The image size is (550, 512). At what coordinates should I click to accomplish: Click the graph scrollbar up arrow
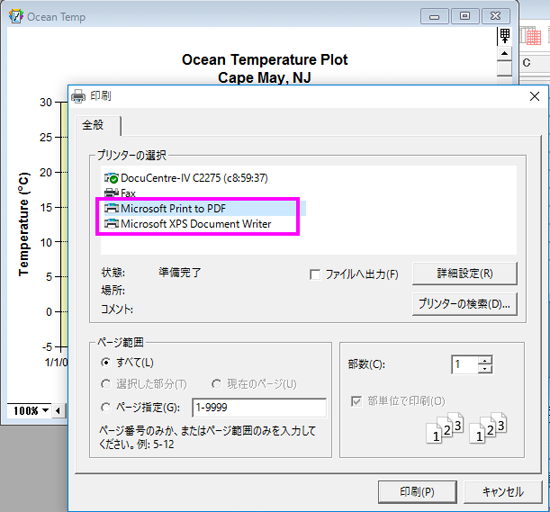504,53
